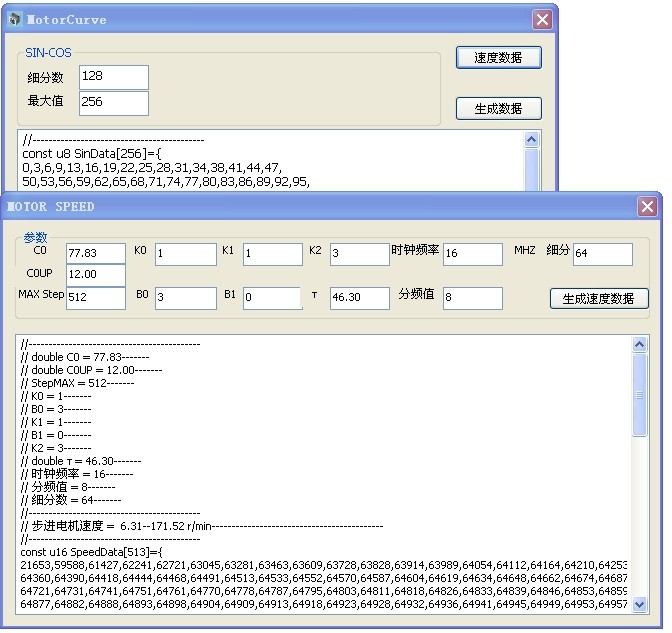The image size is (672, 633).
Task: Click the K2 input field
Action: [360, 254]
